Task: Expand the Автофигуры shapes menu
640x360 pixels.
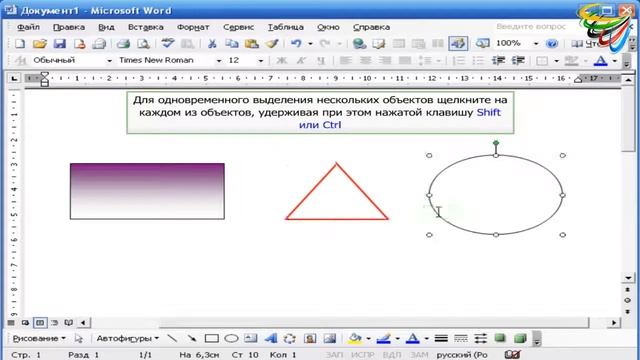Action: point(127,338)
